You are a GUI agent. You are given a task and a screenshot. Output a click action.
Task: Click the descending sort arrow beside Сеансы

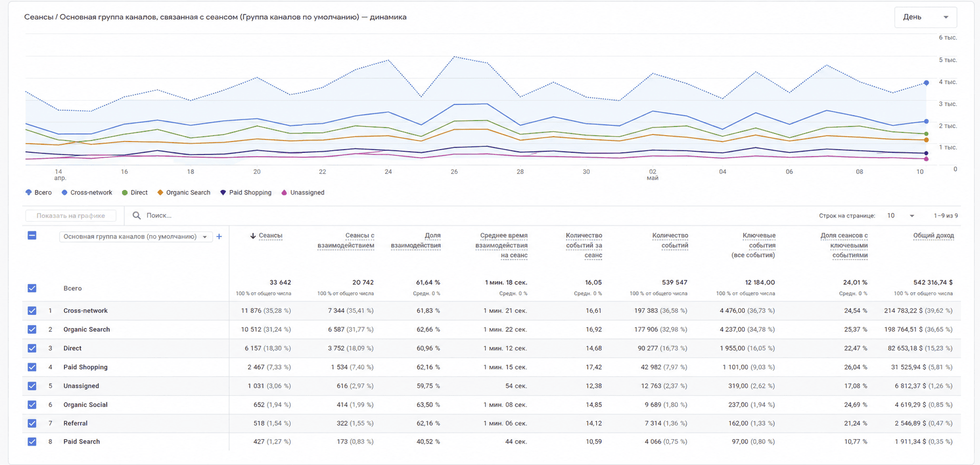(x=253, y=236)
